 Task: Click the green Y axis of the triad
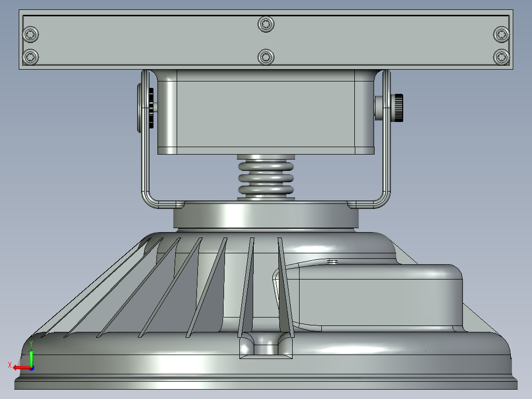(x=31, y=357)
